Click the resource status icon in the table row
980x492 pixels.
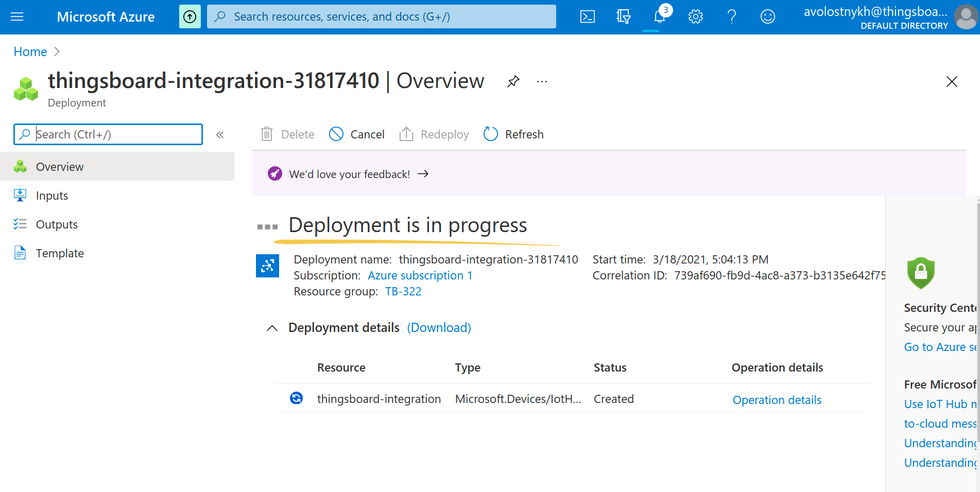[296, 398]
